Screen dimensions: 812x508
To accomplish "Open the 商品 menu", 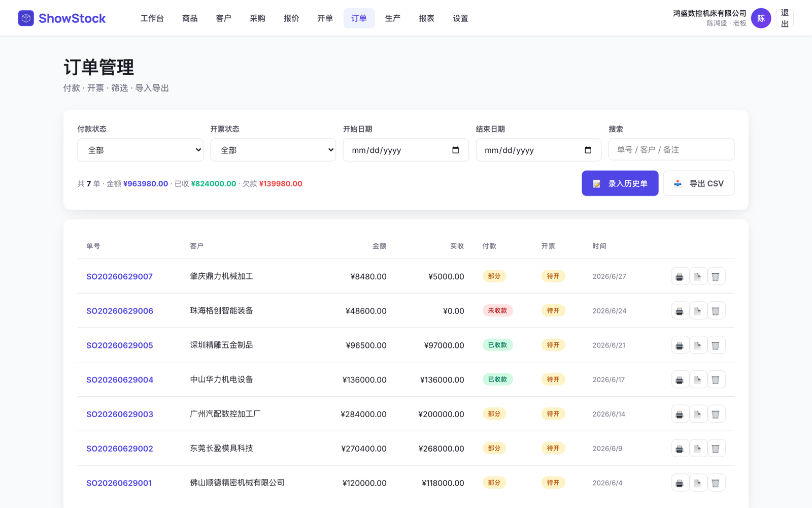I will [190, 18].
